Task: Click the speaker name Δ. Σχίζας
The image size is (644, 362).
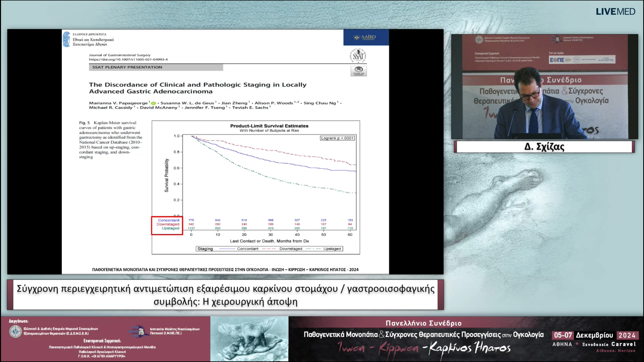Action: pos(544,147)
